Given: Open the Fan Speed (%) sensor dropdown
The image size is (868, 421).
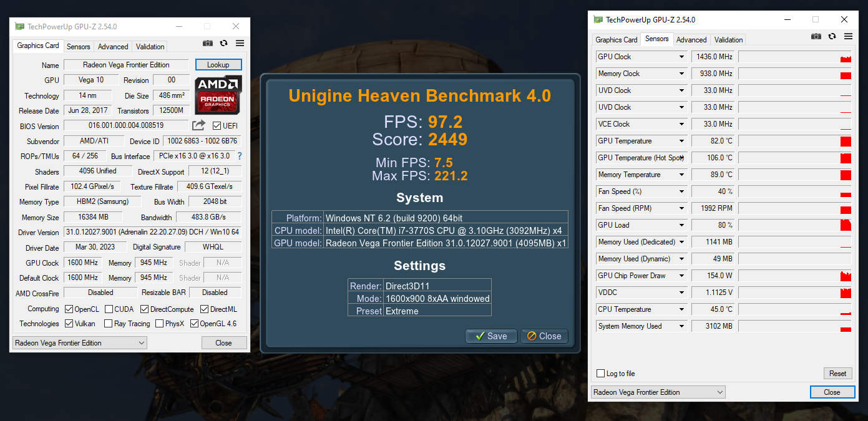Looking at the screenshot, I should pyautogui.click(x=681, y=191).
